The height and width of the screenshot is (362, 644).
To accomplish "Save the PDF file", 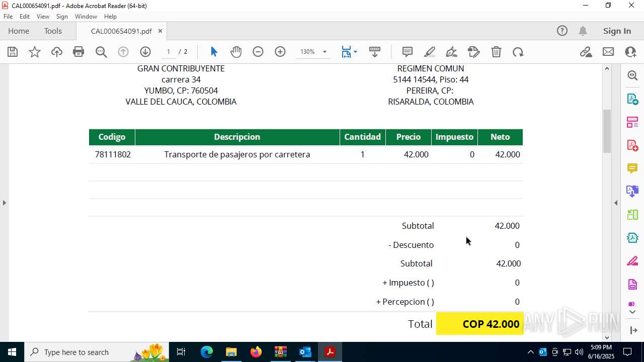I will coord(13,52).
